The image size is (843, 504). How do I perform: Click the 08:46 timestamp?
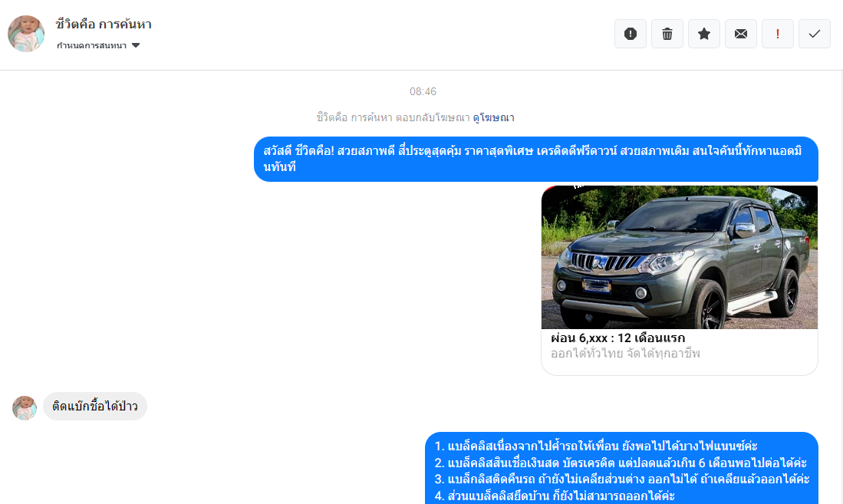point(423,91)
